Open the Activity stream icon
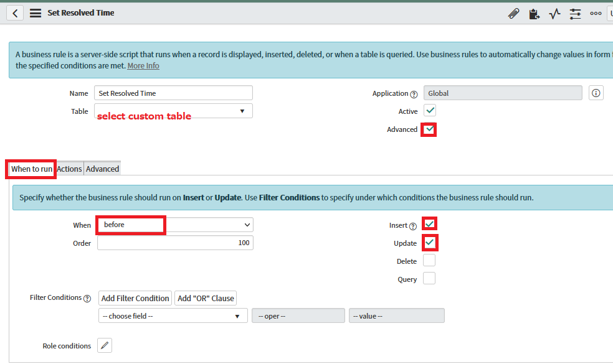Viewport: 613px width, 364px height. click(x=554, y=13)
